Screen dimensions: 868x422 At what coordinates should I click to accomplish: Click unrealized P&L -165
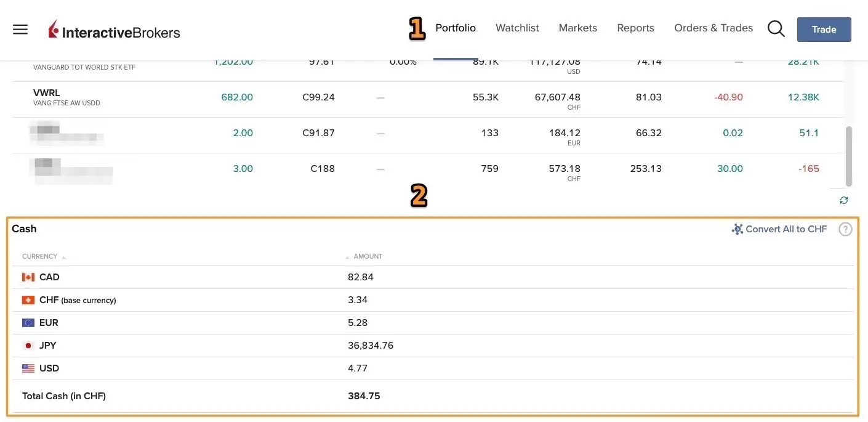(x=809, y=169)
